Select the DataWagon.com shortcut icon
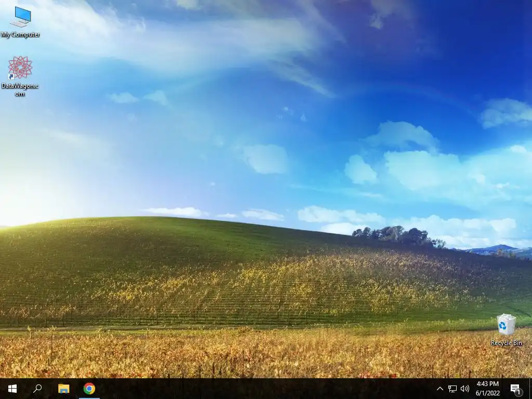The width and height of the screenshot is (532, 399). click(x=20, y=76)
